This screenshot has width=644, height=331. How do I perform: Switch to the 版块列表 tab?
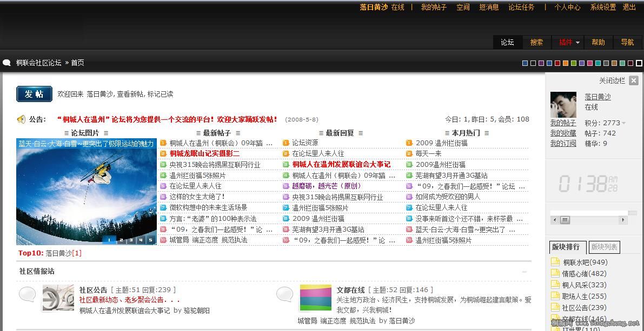604,247
